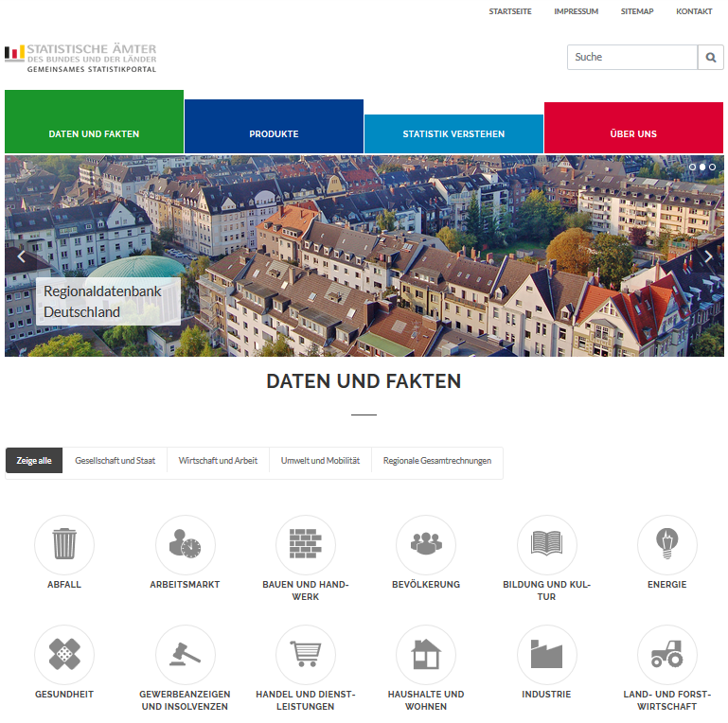The height and width of the screenshot is (723, 728).
Task: Select the second carousel indicator dot
Action: [x=702, y=168]
